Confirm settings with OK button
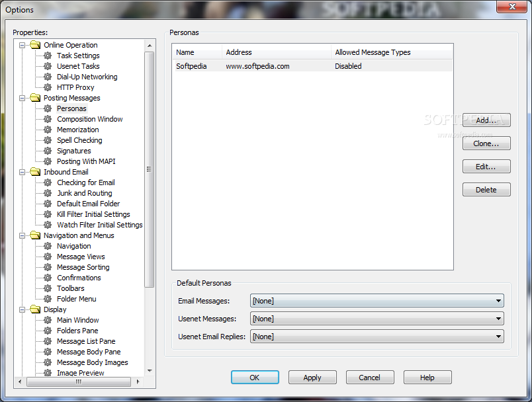Viewport: 532px width, 402px height. [x=255, y=378]
